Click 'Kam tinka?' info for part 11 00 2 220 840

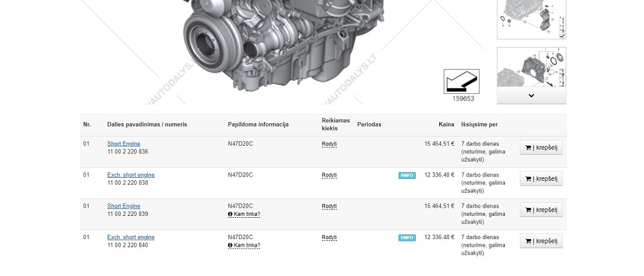pyautogui.click(x=246, y=246)
